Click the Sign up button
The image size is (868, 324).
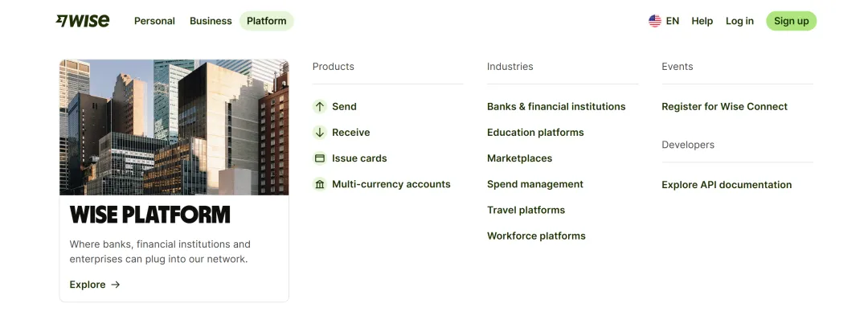(x=791, y=21)
